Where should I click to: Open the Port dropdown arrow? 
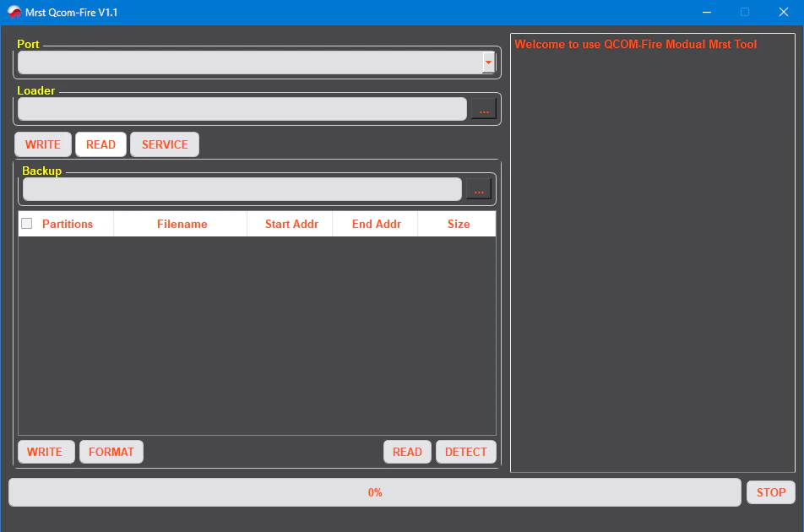488,62
